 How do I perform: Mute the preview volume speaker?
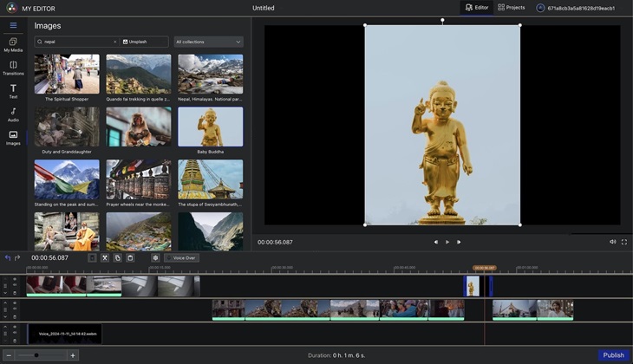click(612, 242)
